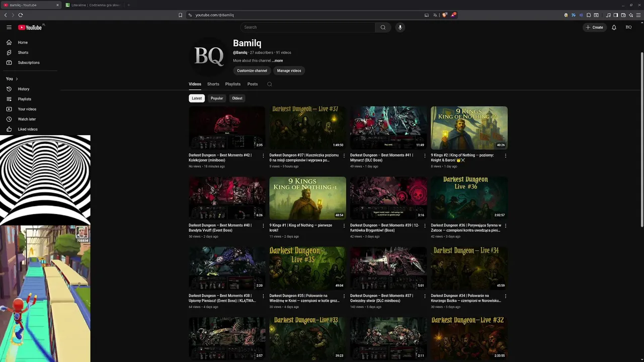Open History in the sidebar
The image size is (644, 362).
point(29,89)
